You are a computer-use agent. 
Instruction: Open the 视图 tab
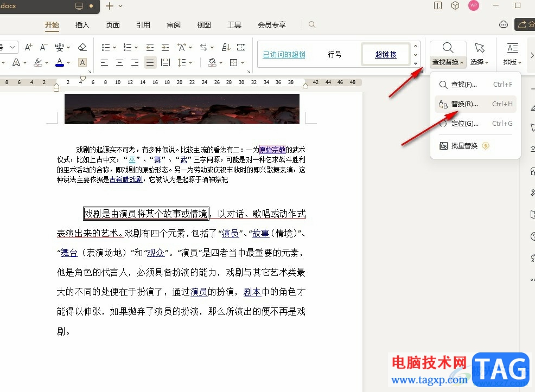[x=204, y=25]
